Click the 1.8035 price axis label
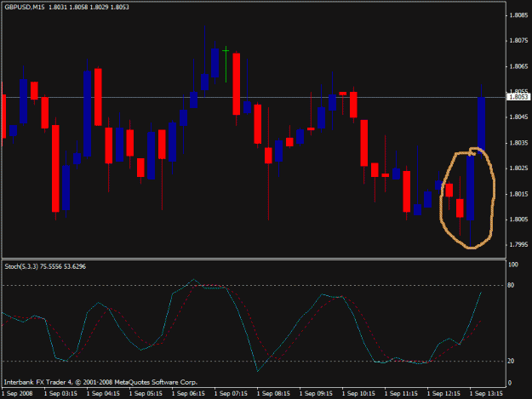 coord(518,143)
